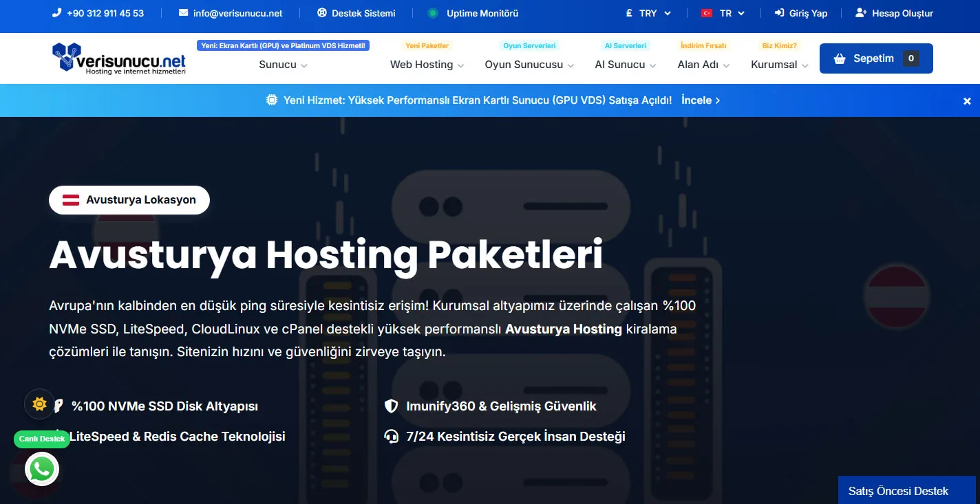Click the Turkish flag icon
This screenshot has width=980, height=504.
click(706, 13)
